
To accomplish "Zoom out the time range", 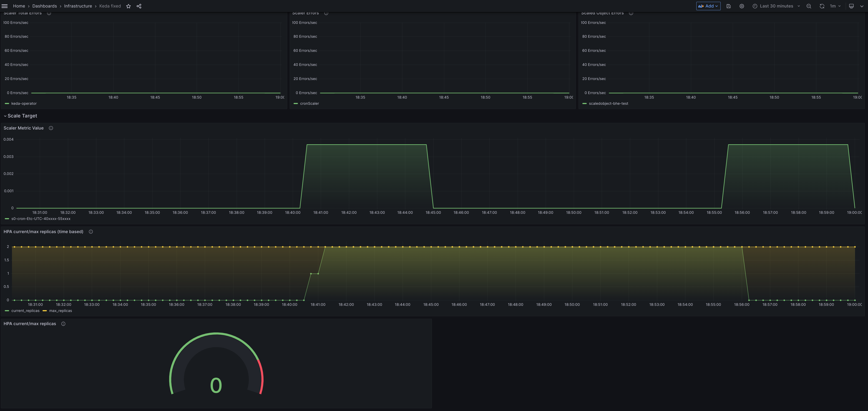I will (809, 6).
